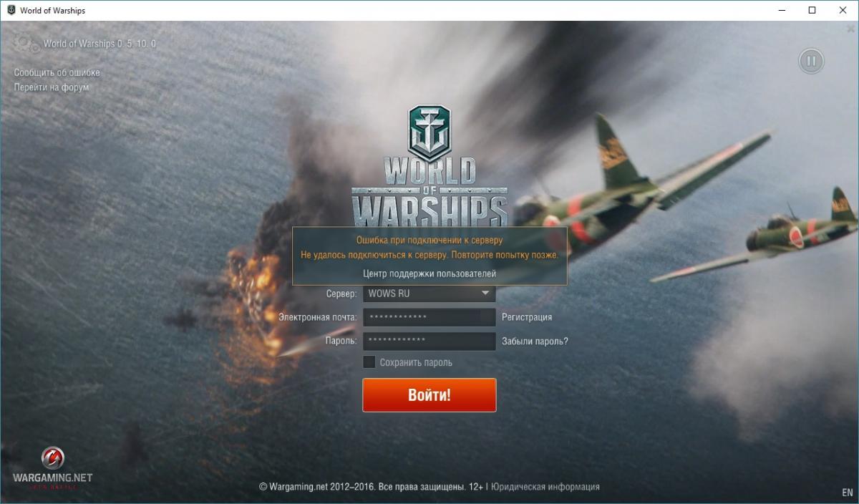
Task: Go to forum via Перейти на форум
Action: tap(52, 87)
